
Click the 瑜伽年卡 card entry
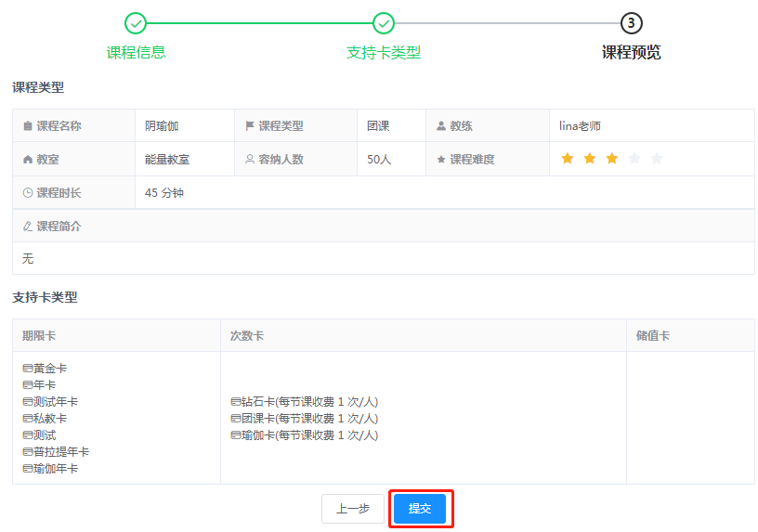[x=56, y=469]
